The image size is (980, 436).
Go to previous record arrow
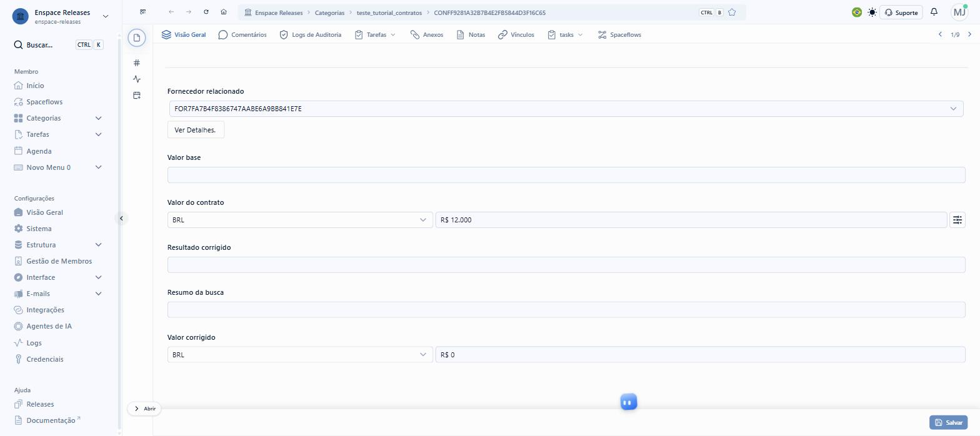[x=940, y=34]
